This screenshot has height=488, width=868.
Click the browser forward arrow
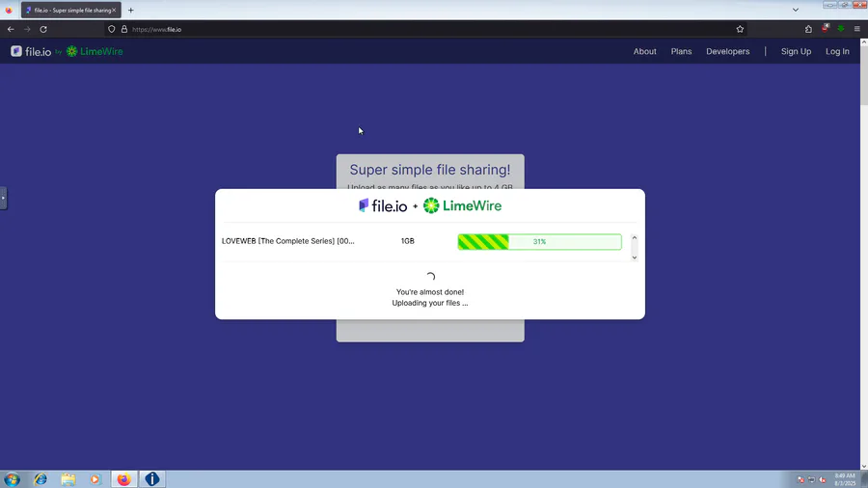[27, 29]
